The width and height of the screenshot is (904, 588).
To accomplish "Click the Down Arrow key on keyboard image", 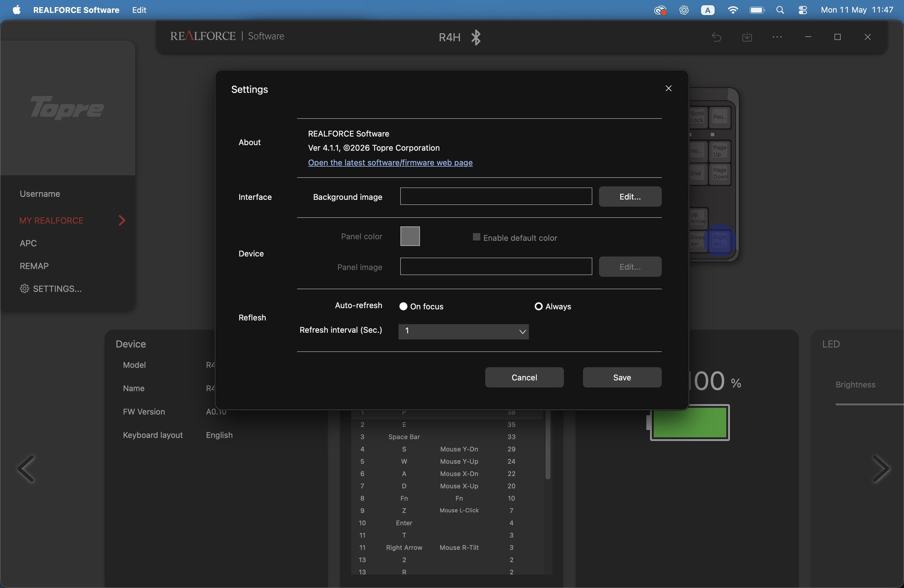I will (697, 241).
